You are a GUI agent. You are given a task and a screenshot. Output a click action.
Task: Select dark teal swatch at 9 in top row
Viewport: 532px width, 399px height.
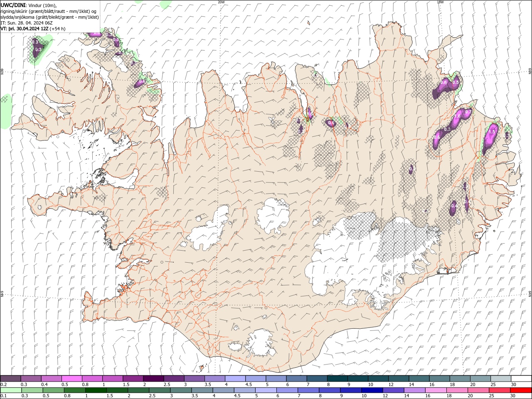pos(357,379)
